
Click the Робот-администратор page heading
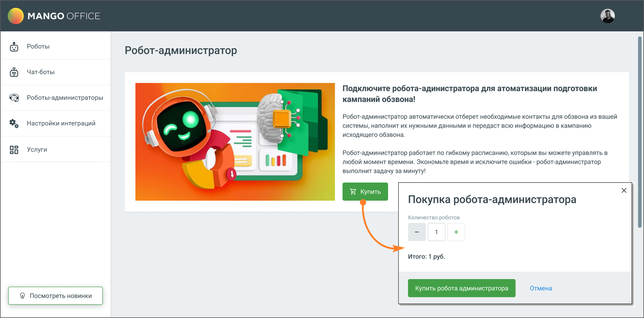(x=181, y=50)
